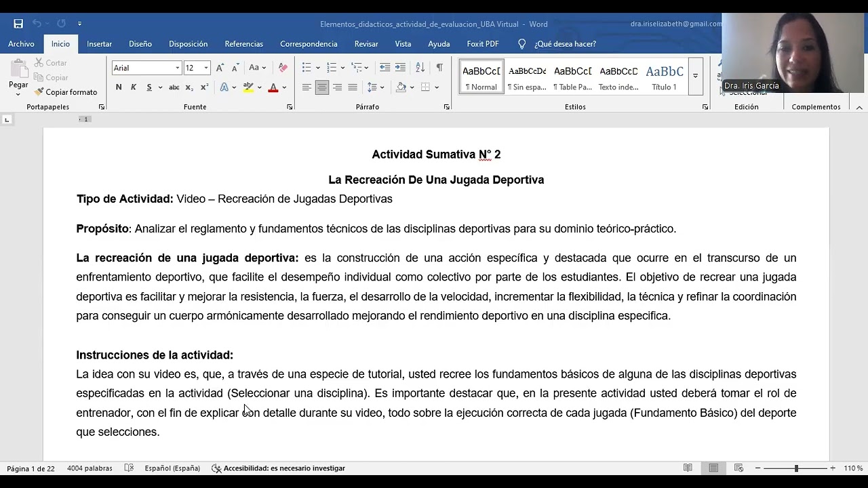The width and height of the screenshot is (868, 488).
Task: Apply strikethrough abc formatting
Action: tap(174, 87)
